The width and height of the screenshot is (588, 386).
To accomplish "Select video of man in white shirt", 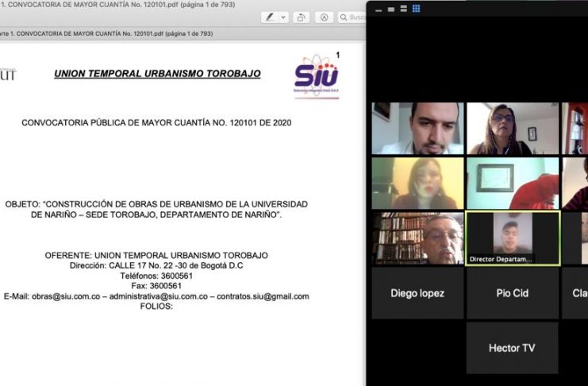I will (417, 129).
